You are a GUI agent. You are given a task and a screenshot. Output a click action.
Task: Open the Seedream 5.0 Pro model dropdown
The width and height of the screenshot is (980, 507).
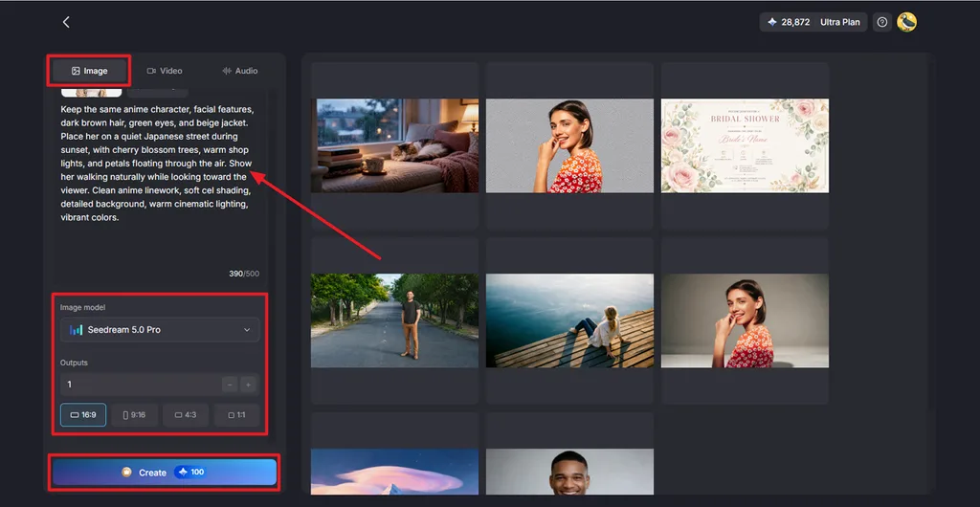(x=160, y=330)
